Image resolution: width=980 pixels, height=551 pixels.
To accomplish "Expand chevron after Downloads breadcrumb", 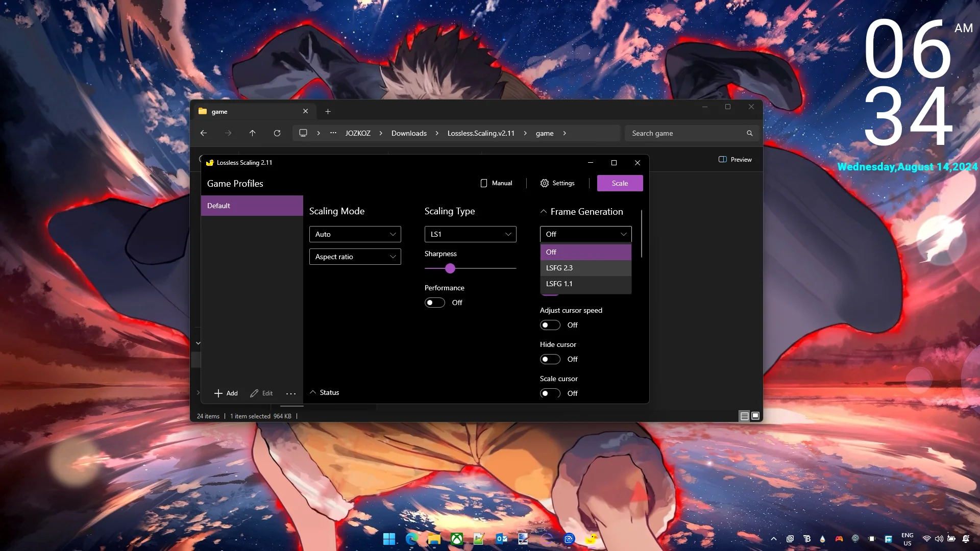I will pos(437,133).
